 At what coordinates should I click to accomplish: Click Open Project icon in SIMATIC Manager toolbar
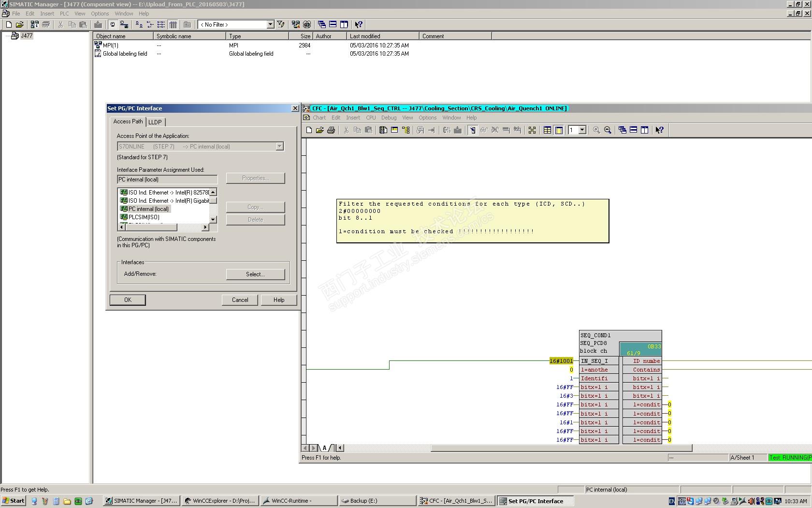click(x=20, y=25)
